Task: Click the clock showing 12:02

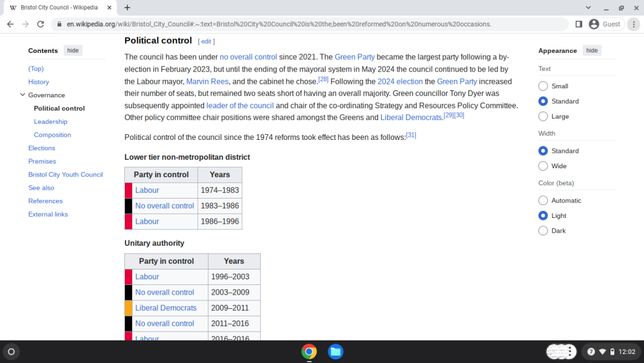Action: coord(627,351)
